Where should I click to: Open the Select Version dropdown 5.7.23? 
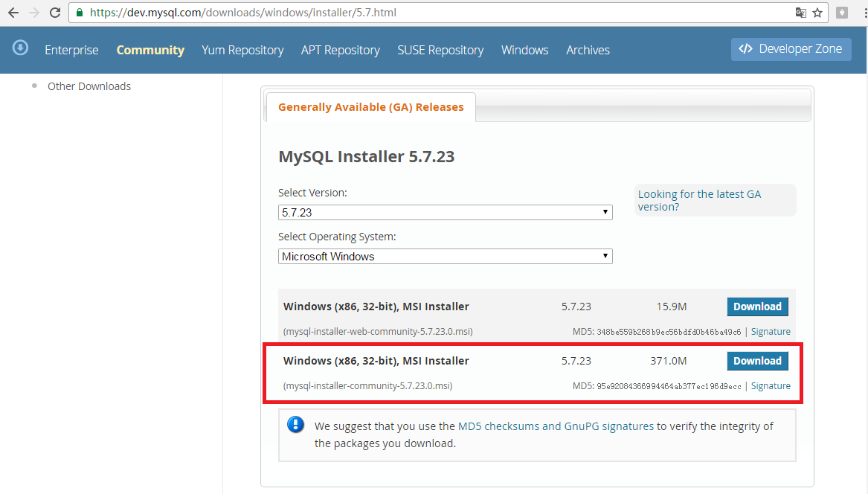click(x=445, y=212)
